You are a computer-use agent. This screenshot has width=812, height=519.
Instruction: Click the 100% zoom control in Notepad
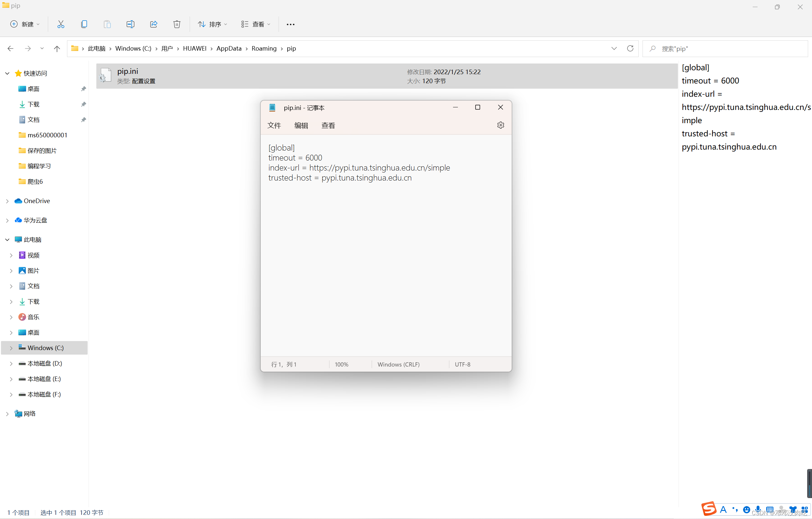tap(342, 364)
